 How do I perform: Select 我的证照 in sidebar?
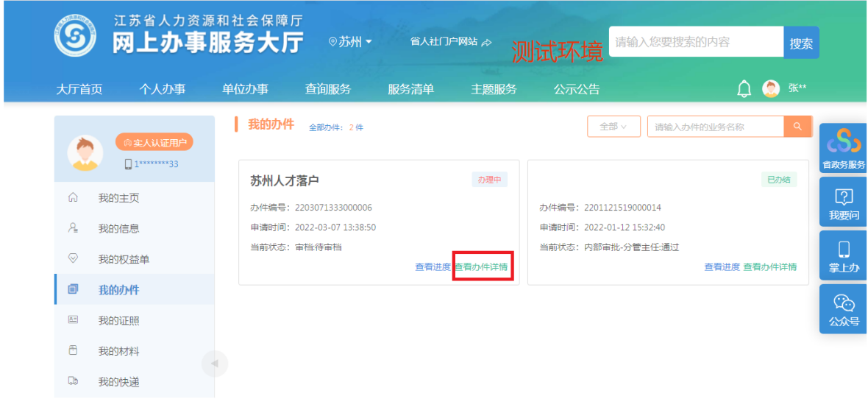pos(118,320)
